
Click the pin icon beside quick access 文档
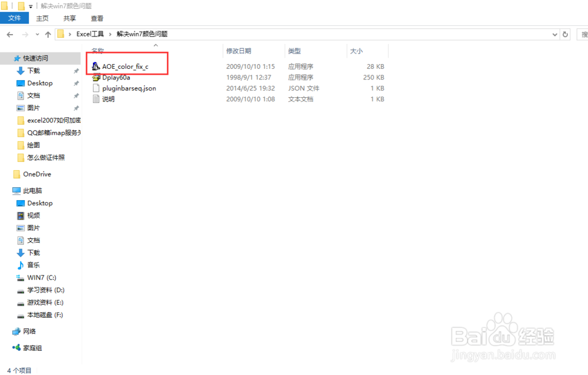click(x=76, y=95)
